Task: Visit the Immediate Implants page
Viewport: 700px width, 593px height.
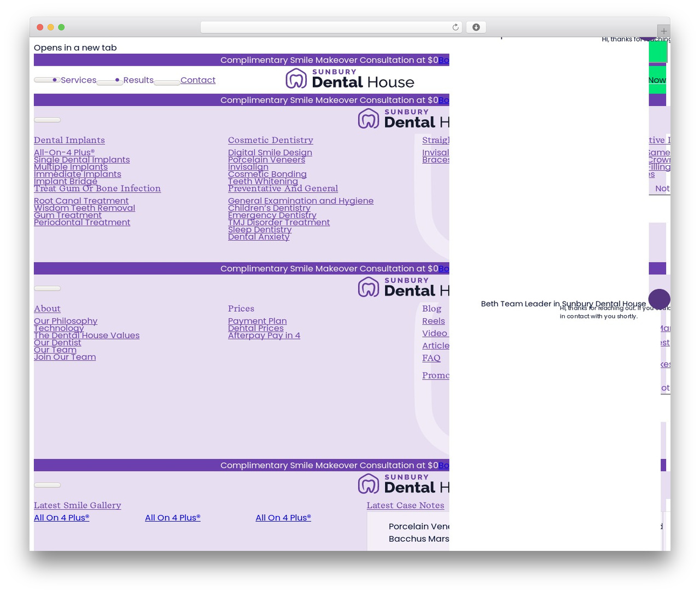Action: pos(78,174)
